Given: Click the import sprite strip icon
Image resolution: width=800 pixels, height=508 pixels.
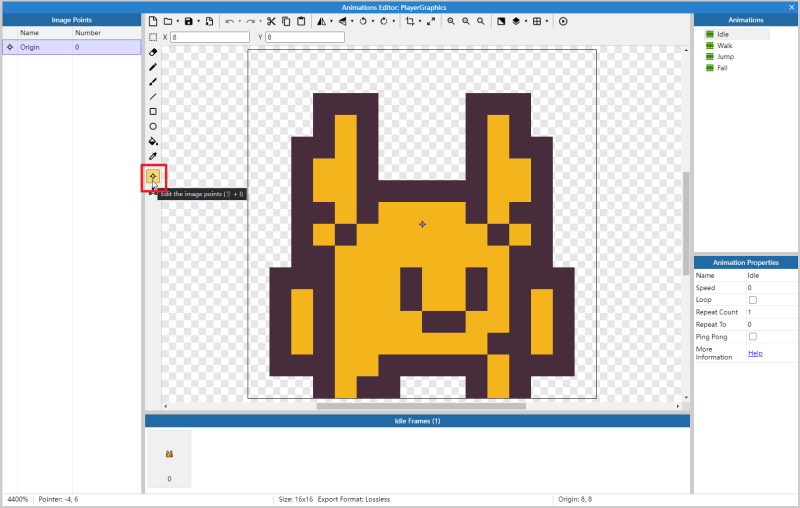Looking at the screenshot, I should tap(209, 21).
